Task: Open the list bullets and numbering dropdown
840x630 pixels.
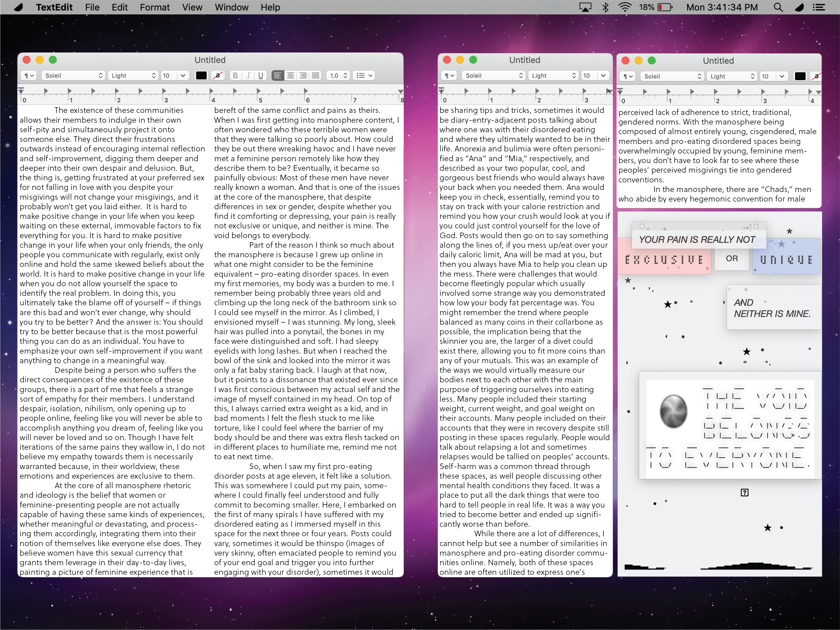Action: 364,76
